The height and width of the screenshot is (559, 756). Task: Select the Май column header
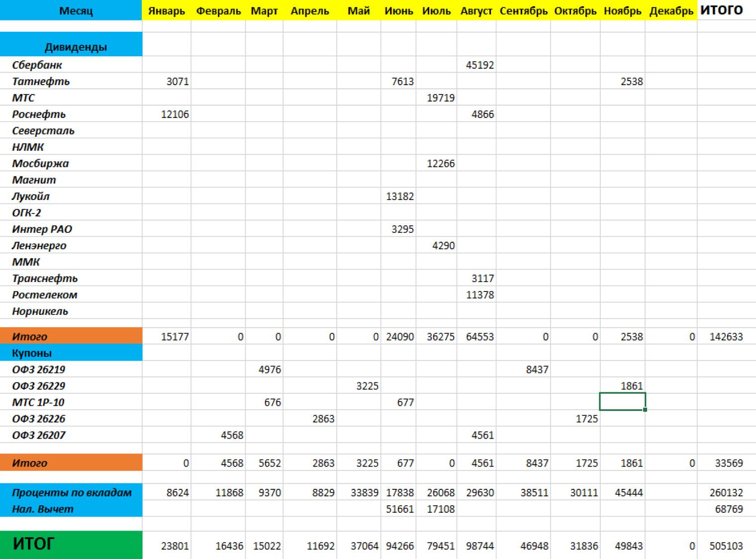(359, 10)
